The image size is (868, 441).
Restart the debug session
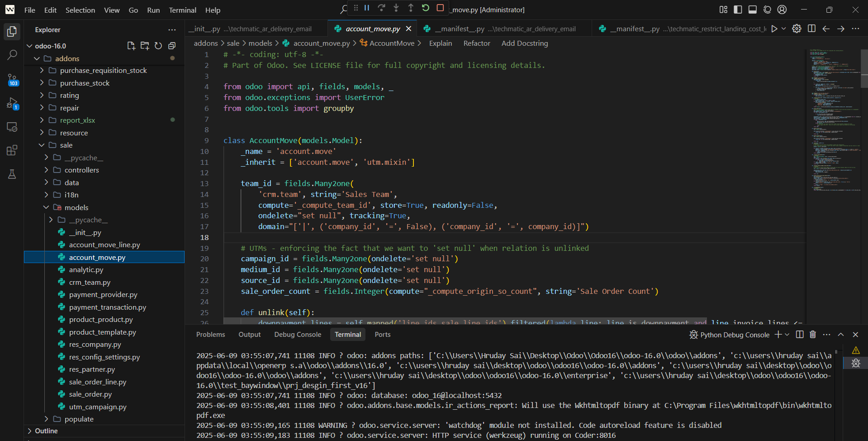[x=425, y=8]
